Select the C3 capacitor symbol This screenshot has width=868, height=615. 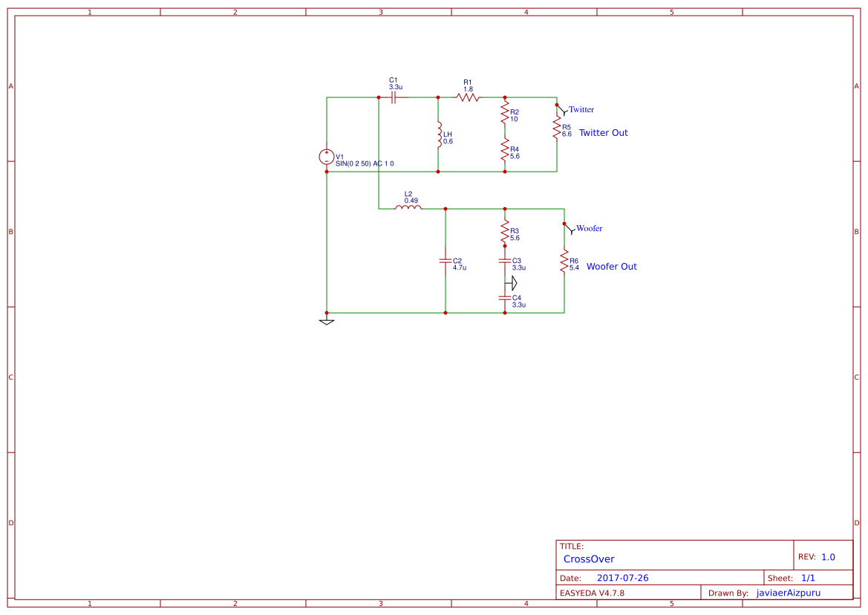tap(505, 261)
